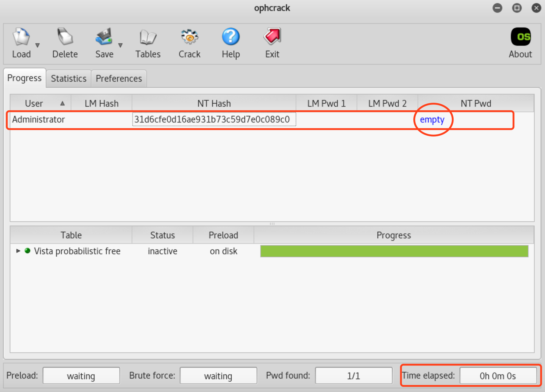Click the green status dot for Vista table
This screenshot has height=392, width=545.
click(x=27, y=251)
